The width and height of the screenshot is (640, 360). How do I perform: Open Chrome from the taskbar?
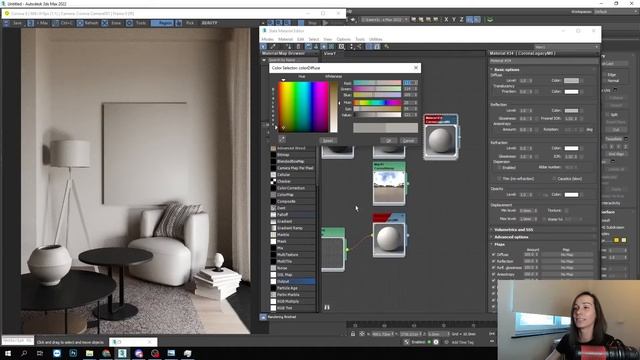pyautogui.click(x=106, y=353)
